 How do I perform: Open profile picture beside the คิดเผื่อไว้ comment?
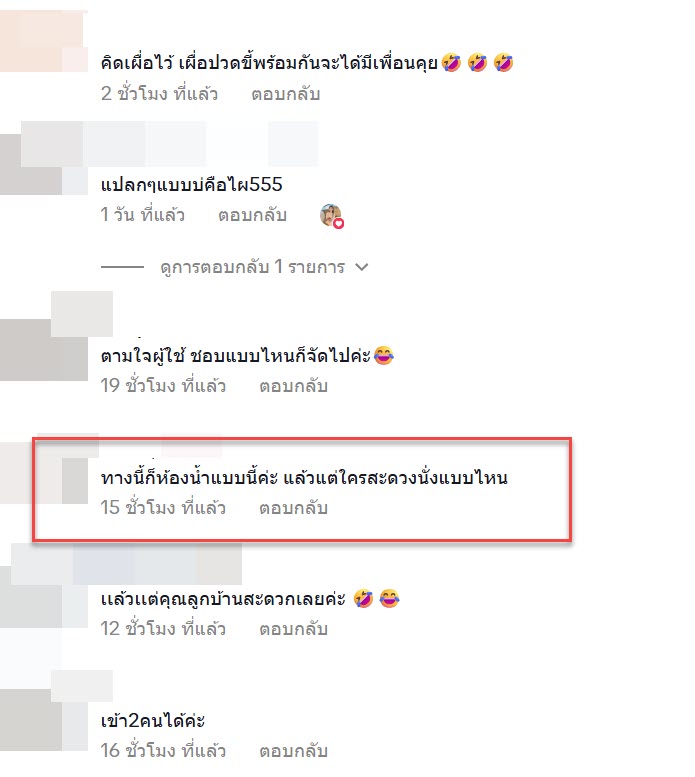click(44, 41)
